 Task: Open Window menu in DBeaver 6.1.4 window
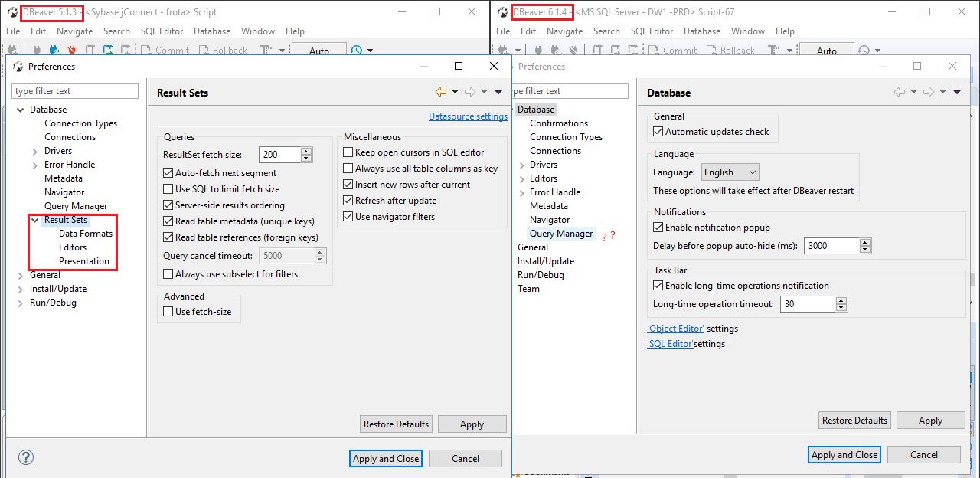point(748,31)
